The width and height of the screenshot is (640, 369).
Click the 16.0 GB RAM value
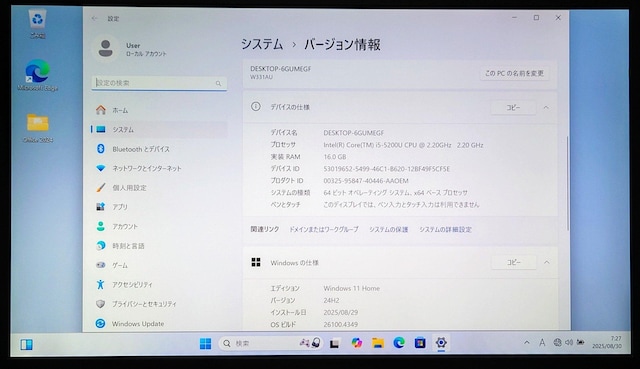click(335, 157)
